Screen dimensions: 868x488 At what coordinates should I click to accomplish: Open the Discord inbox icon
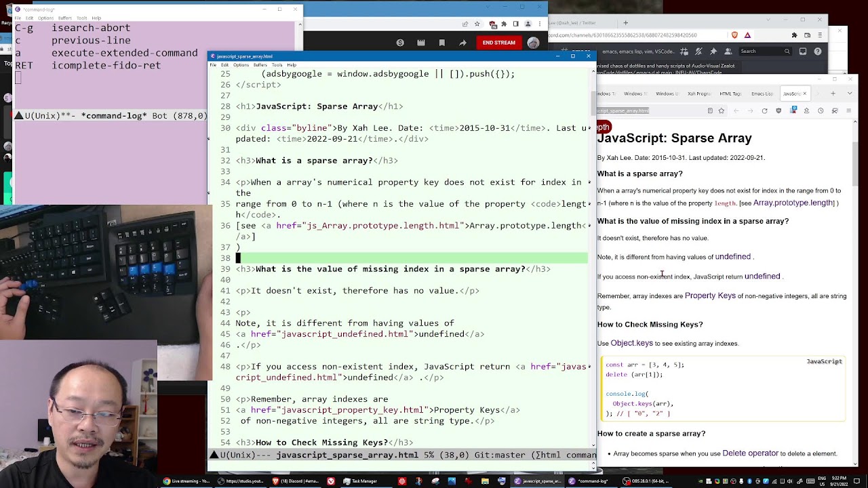pos(803,52)
